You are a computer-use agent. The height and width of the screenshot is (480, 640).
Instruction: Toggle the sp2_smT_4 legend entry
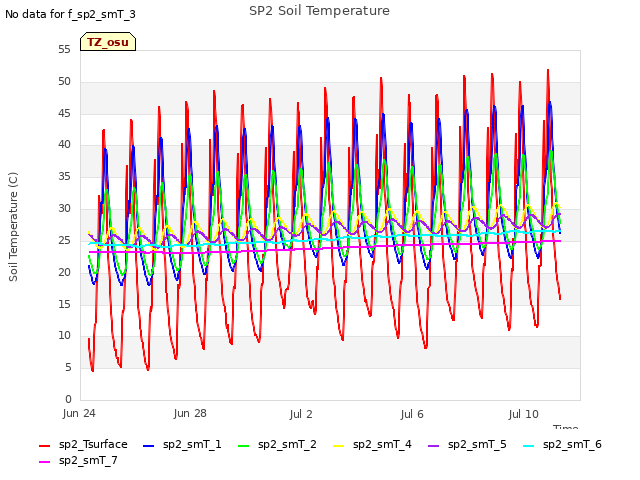[372, 444]
